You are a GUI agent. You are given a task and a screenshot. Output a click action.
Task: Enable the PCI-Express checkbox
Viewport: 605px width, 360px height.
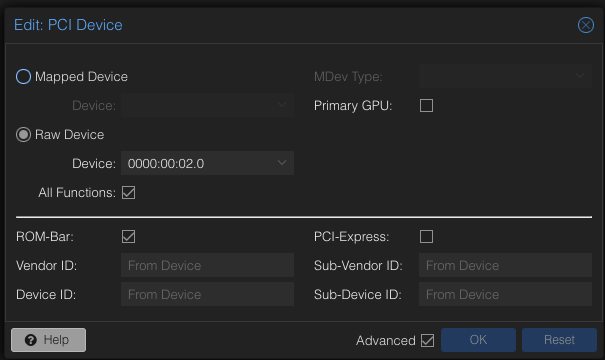(426, 237)
